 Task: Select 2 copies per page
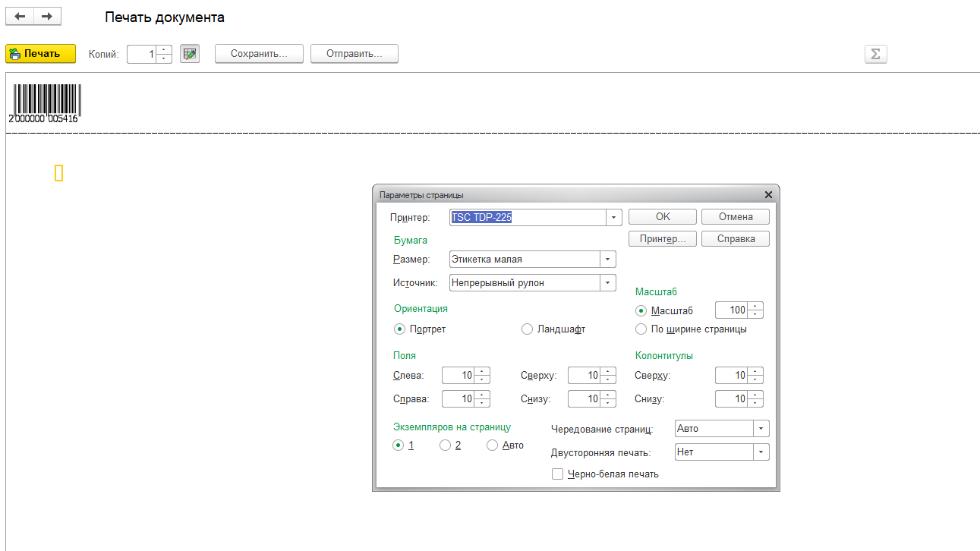point(446,446)
